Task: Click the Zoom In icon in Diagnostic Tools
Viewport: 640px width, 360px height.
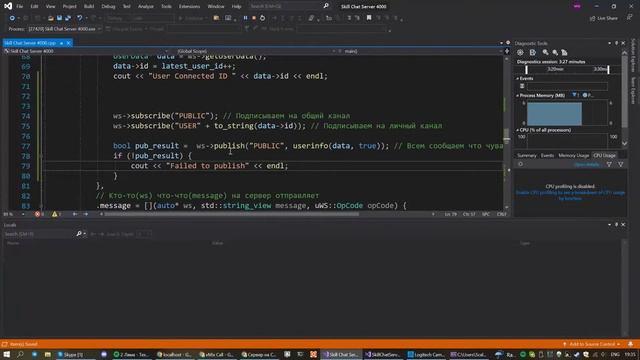Action: point(546,53)
